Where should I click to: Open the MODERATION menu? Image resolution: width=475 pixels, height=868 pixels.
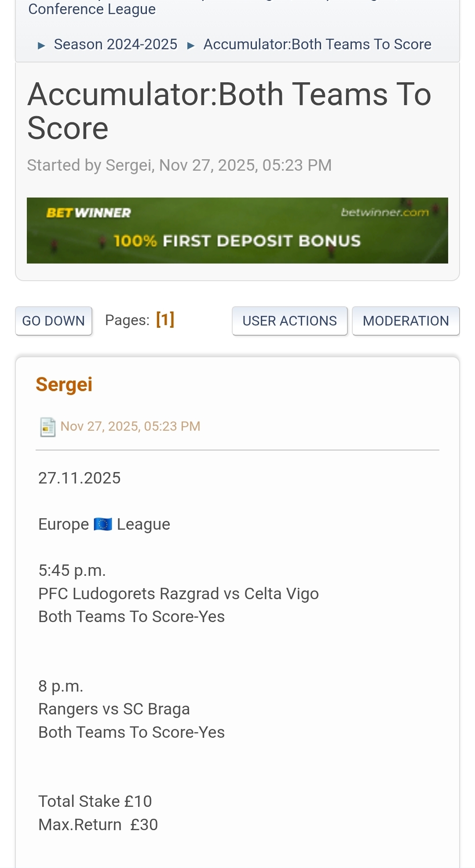406,321
